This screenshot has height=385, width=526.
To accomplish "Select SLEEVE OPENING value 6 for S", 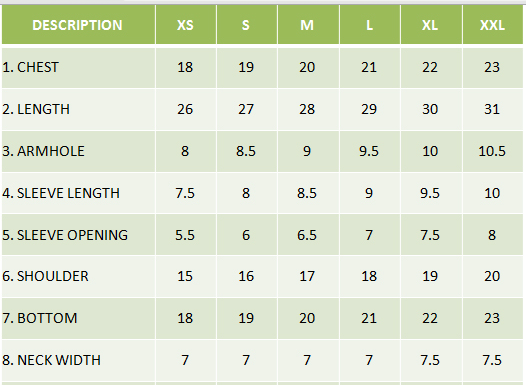I will (x=247, y=235).
